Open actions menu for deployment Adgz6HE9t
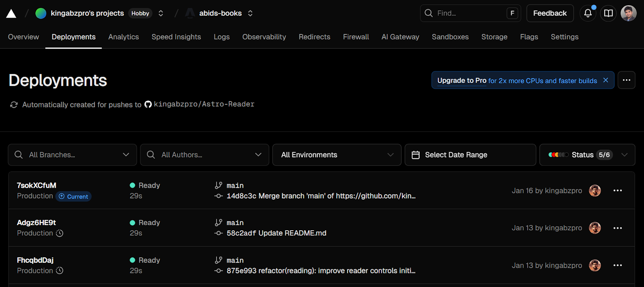This screenshot has height=287, width=644. click(x=617, y=228)
